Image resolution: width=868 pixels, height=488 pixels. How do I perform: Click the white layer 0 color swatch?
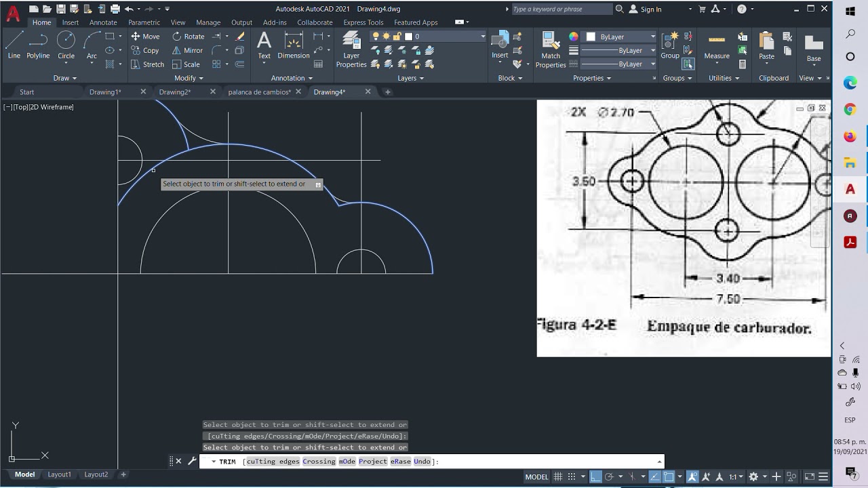coord(408,37)
